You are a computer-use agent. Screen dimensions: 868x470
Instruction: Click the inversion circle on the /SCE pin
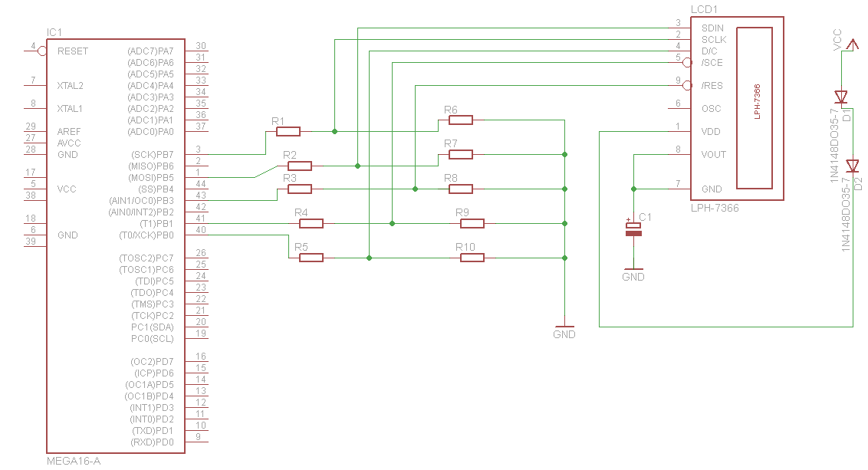pos(687,63)
